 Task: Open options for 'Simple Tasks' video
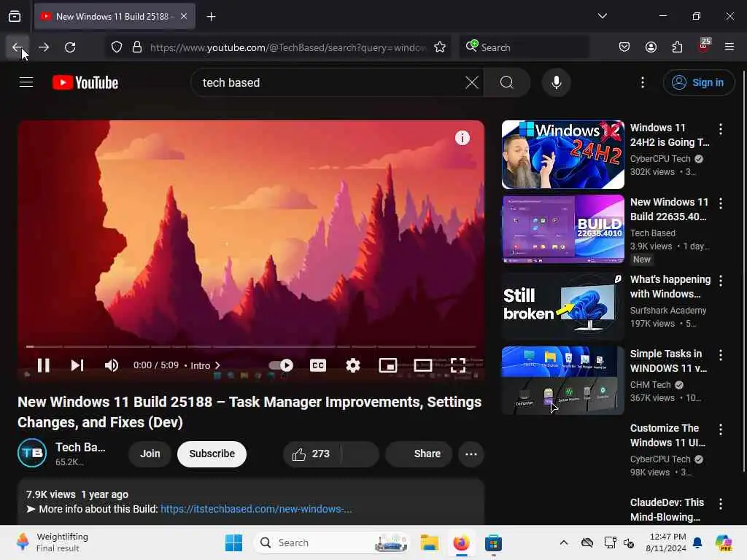click(x=721, y=355)
